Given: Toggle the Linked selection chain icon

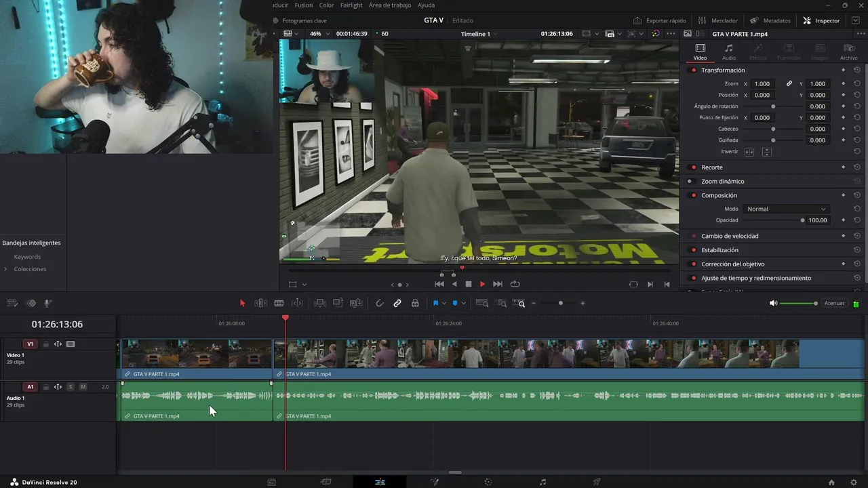Looking at the screenshot, I should coord(397,303).
